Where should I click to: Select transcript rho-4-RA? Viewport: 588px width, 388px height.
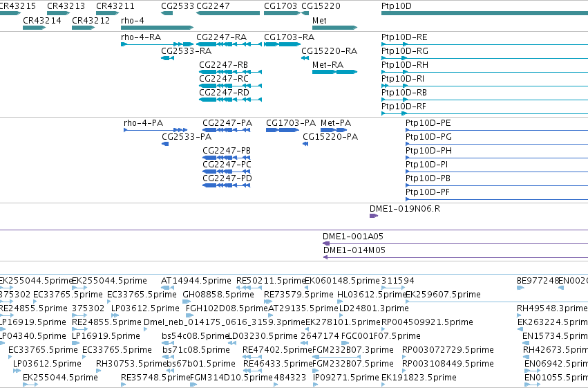click(157, 44)
